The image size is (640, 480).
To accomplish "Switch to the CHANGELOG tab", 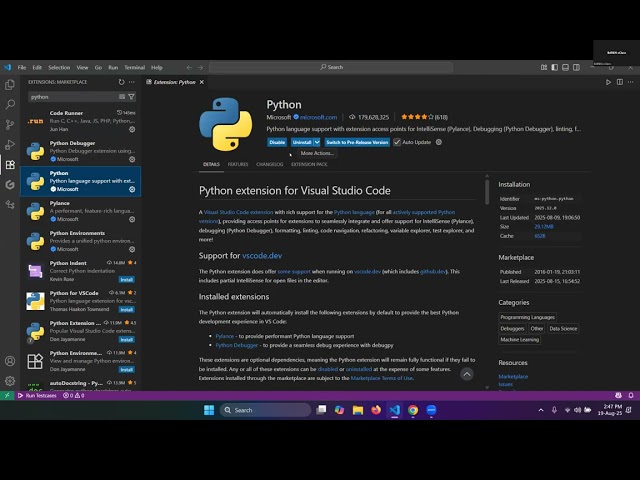I will [269, 164].
